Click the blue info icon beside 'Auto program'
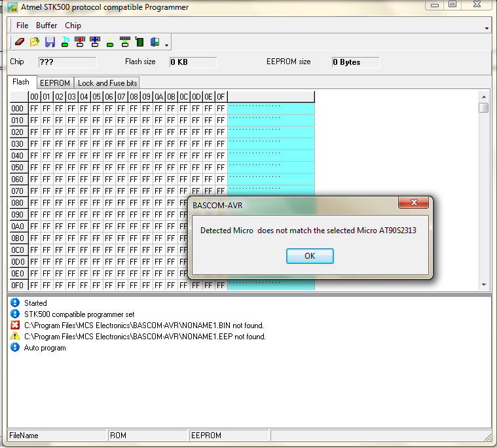497x448 pixels. pyautogui.click(x=15, y=347)
